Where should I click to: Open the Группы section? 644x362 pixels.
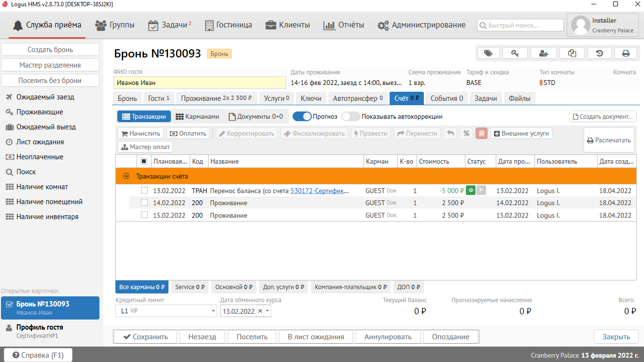115,25
